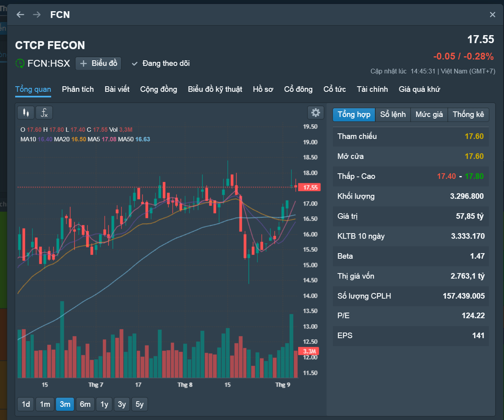Open the Biểu đồ kỹ thuật tab

[x=215, y=89]
